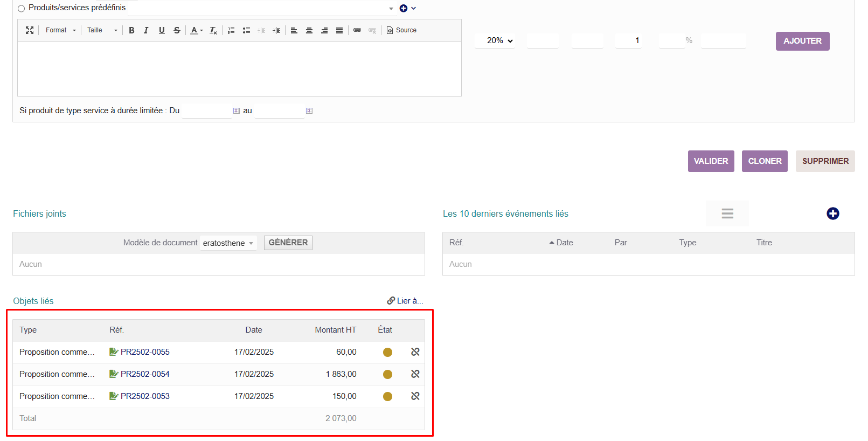Open the text color picker

click(196, 30)
